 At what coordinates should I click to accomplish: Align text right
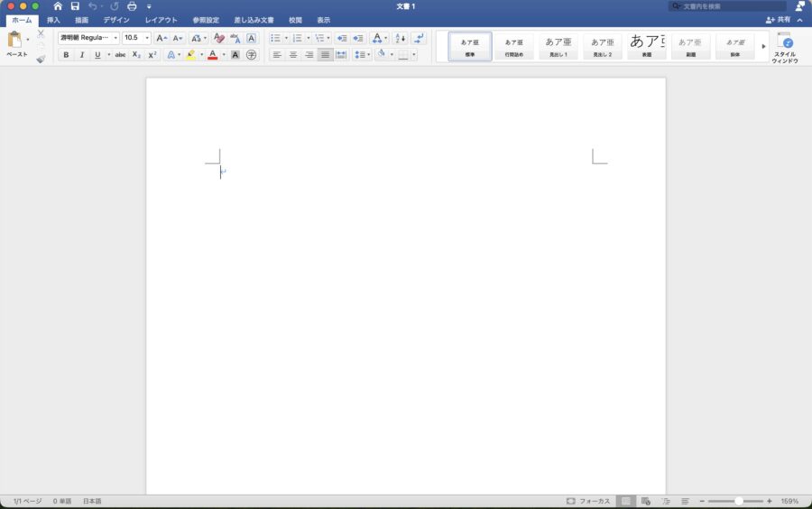[309, 55]
